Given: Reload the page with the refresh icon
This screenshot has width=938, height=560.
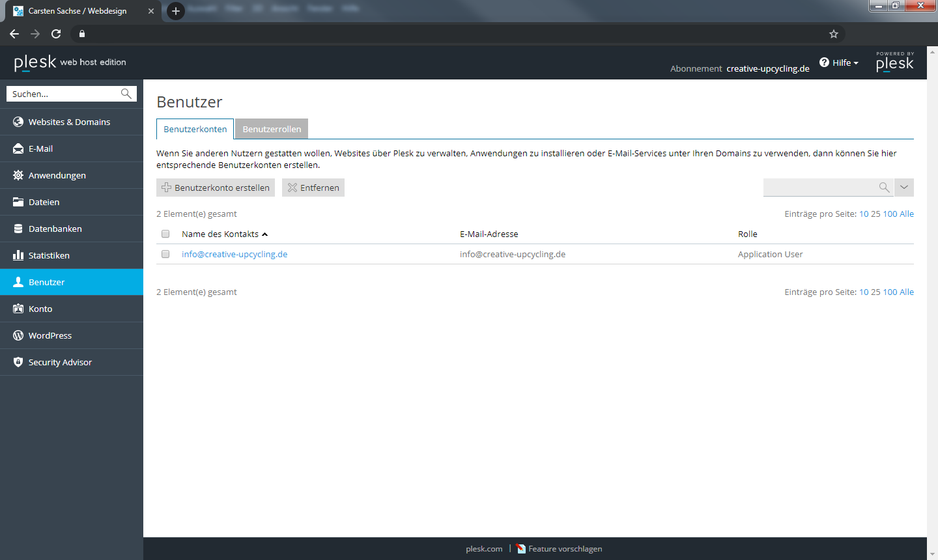Looking at the screenshot, I should [x=56, y=34].
